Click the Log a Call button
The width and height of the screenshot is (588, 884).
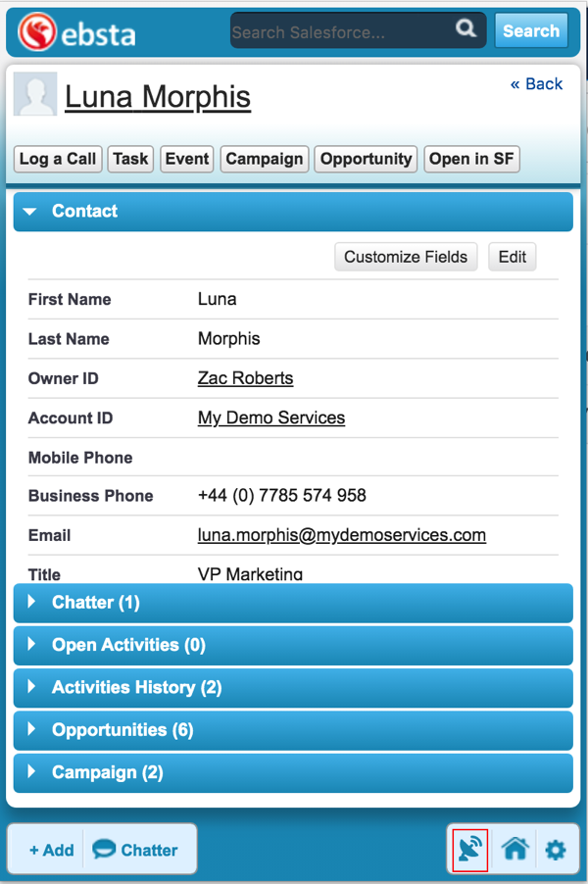(x=58, y=159)
